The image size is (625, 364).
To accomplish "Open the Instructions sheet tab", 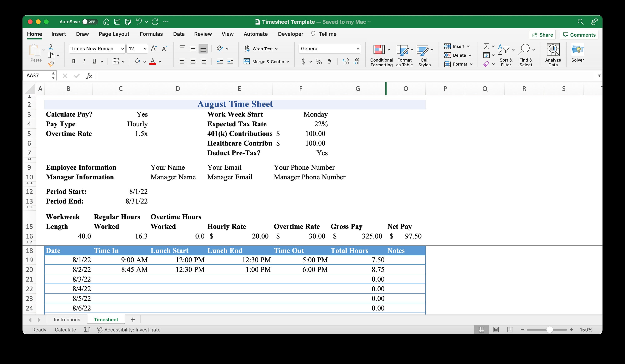I will click(67, 319).
